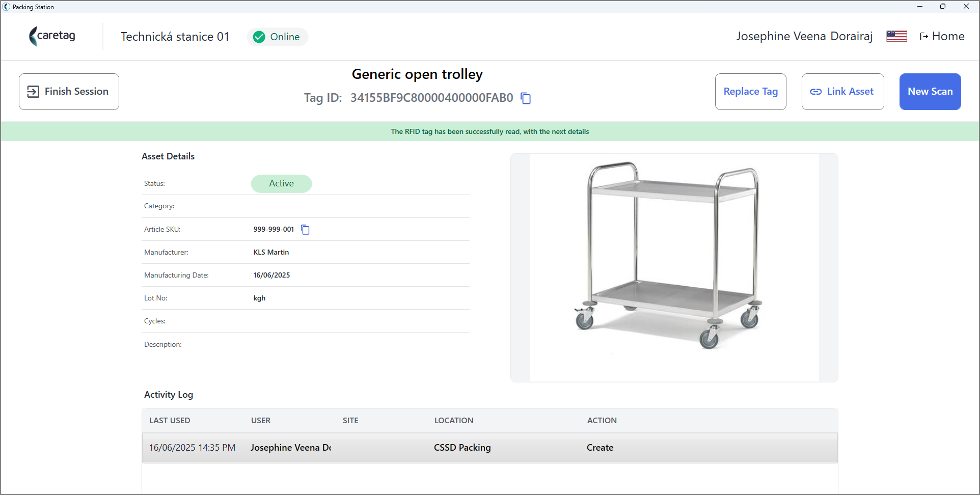Click the Technická stanice 01 station name

coord(175,37)
